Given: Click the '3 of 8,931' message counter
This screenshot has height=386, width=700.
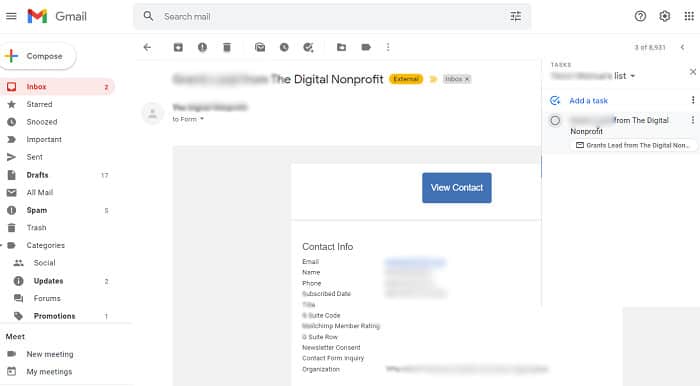Looking at the screenshot, I should (x=650, y=47).
